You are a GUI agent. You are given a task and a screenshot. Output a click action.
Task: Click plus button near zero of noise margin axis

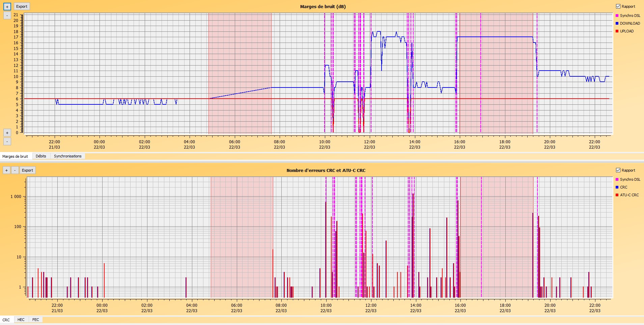point(7,133)
